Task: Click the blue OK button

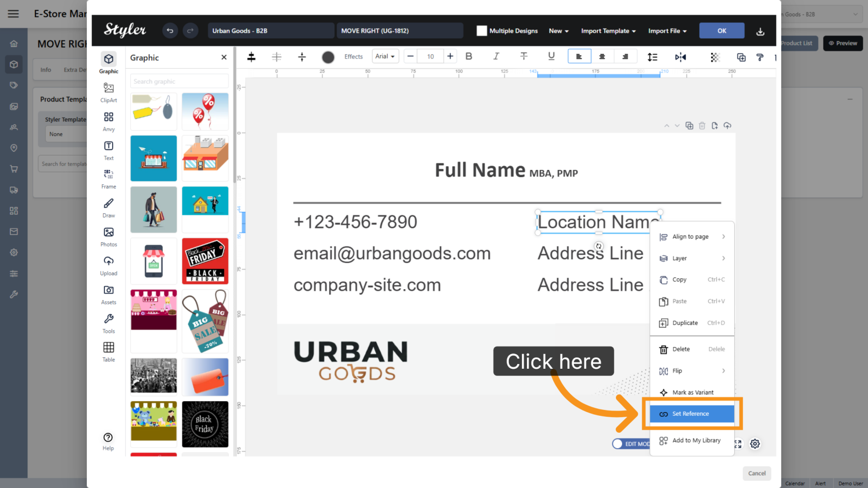Action: pos(722,30)
